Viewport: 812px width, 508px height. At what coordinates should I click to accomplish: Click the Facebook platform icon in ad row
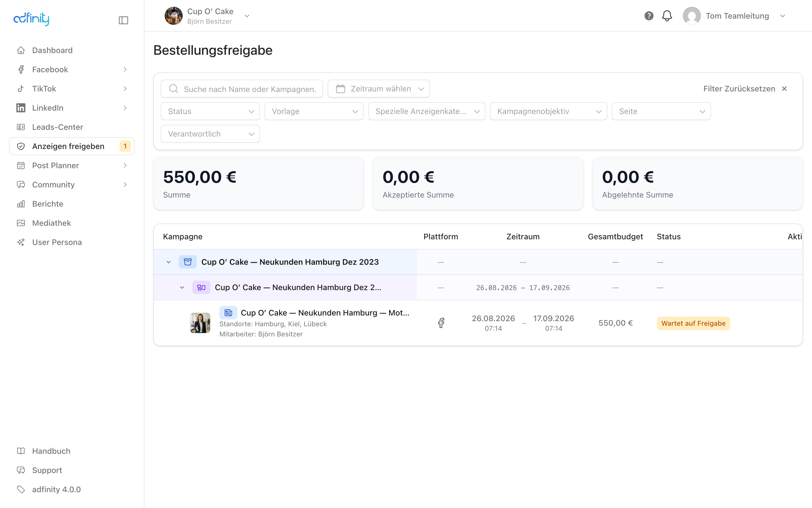click(x=441, y=323)
